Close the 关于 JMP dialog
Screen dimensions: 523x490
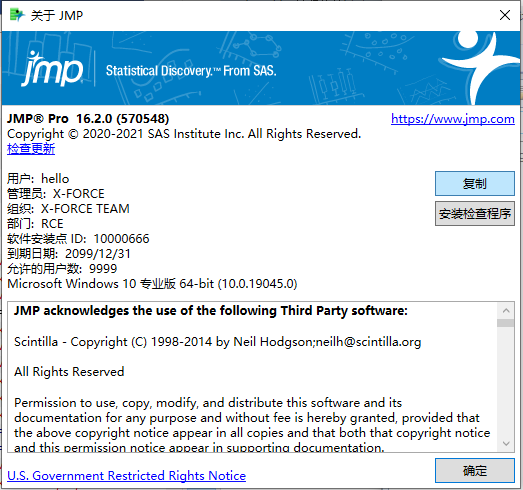coord(505,15)
